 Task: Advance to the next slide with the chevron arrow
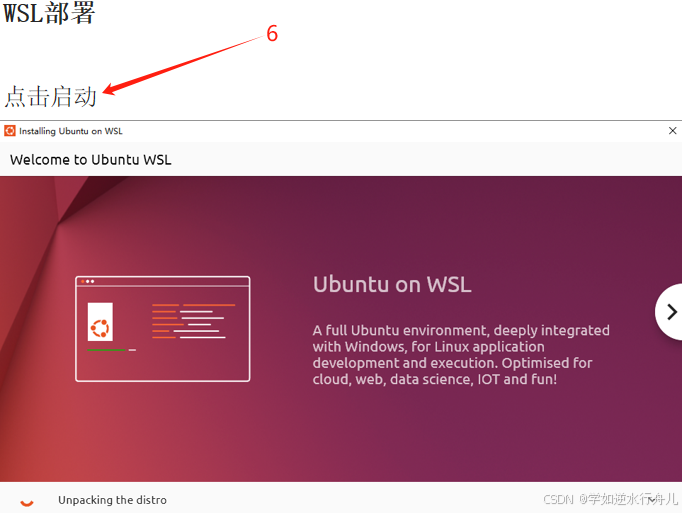pyautogui.click(x=671, y=312)
